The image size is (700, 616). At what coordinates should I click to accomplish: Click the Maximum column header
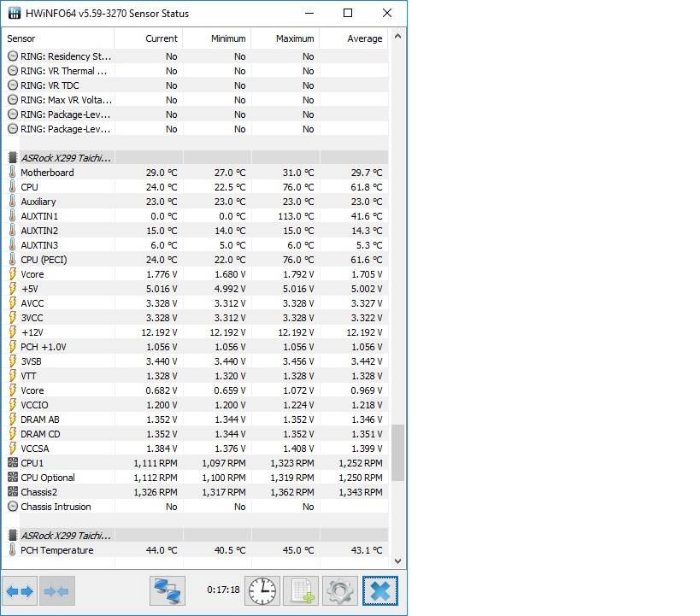(x=285, y=38)
